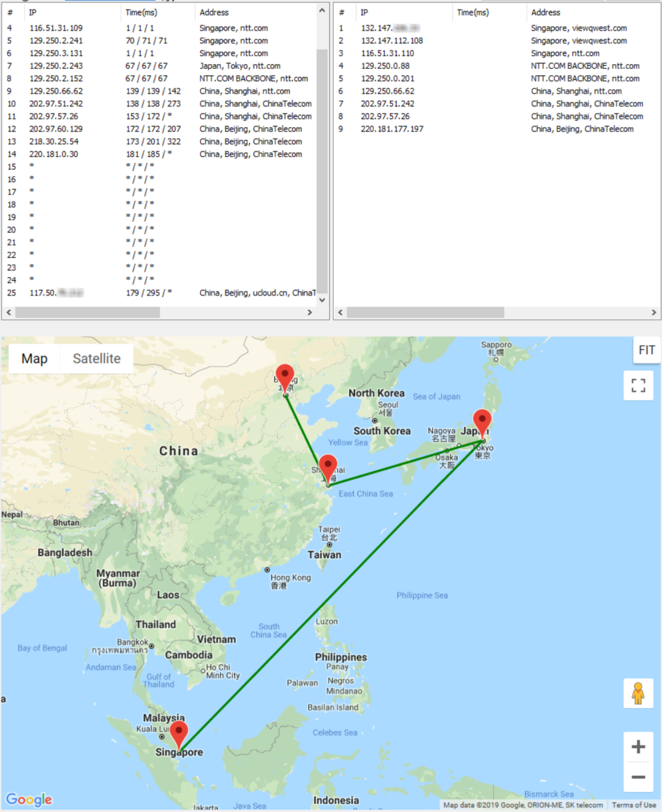Click right table horizontal scroll left arrow
Screen dimensions: 662x812
pos(340,312)
